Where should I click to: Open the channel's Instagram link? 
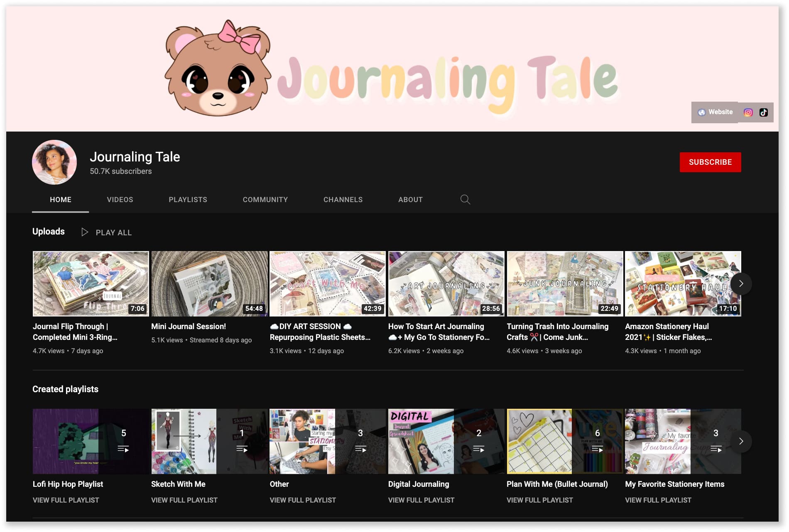(748, 112)
